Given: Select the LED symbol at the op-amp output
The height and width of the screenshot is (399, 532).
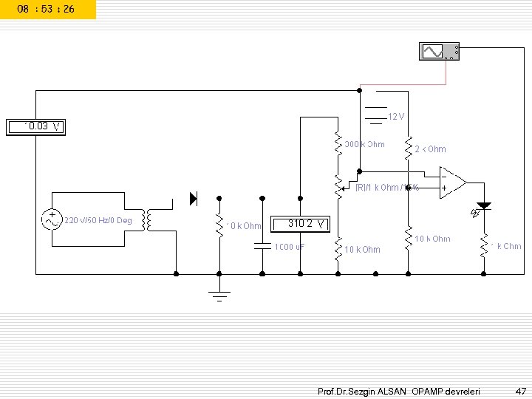Looking at the screenshot, I should pyautogui.click(x=483, y=208).
